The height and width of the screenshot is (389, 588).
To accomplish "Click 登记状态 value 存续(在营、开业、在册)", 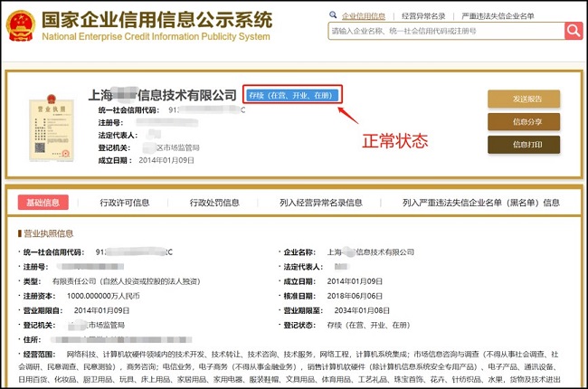I will 368,326.
